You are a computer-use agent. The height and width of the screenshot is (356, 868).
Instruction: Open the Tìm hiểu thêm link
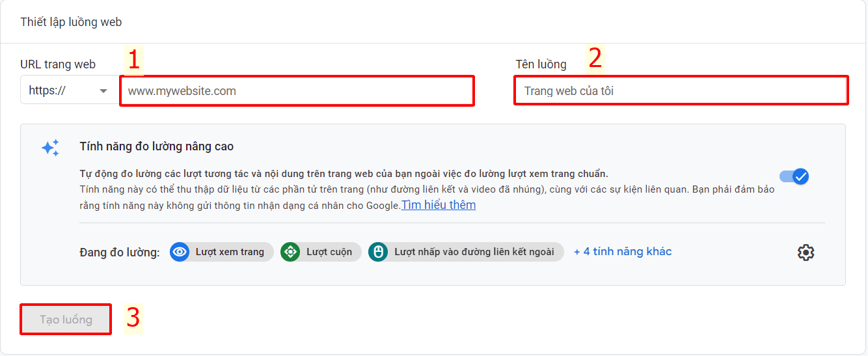click(x=439, y=205)
